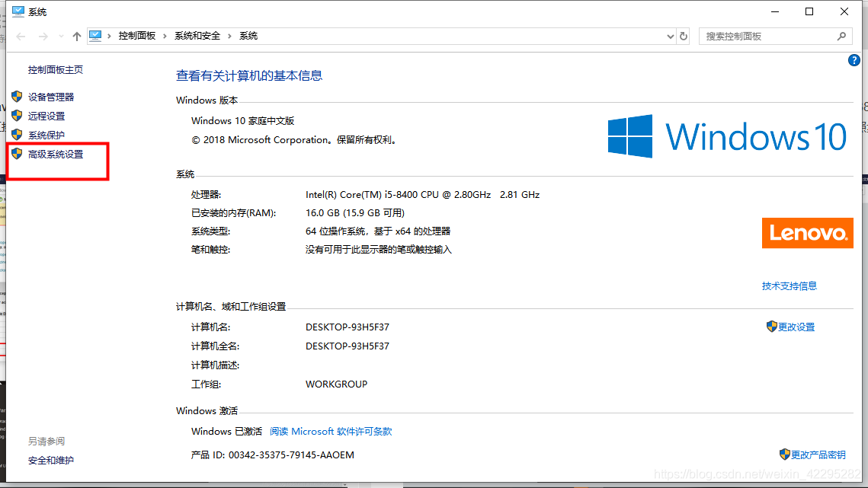Open Device Manager shield icon
Viewport: 868px width, 488px height.
pyautogui.click(x=18, y=97)
